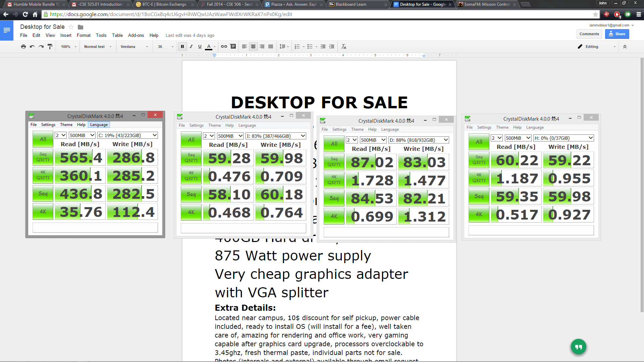Click the insert link icon

tap(224, 47)
